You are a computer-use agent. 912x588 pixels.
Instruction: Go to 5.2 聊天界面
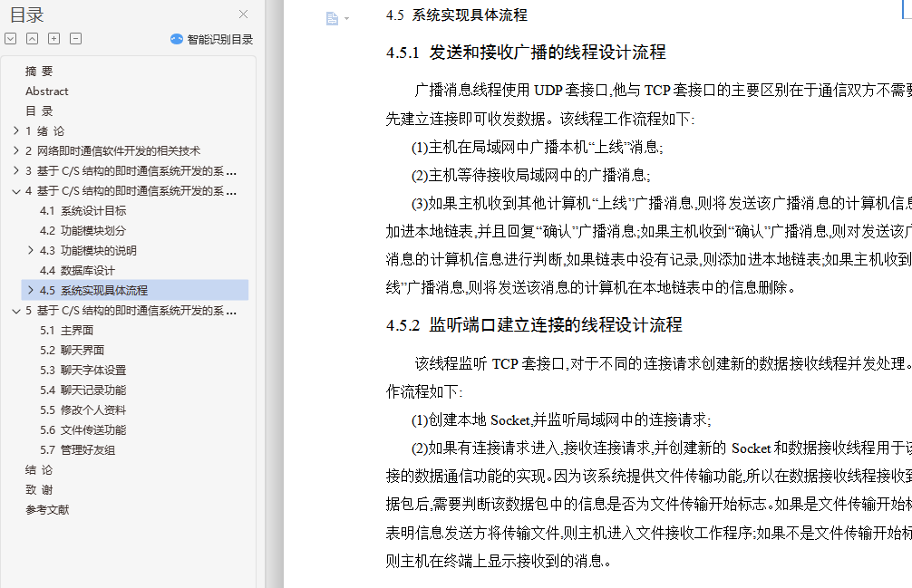coord(73,351)
